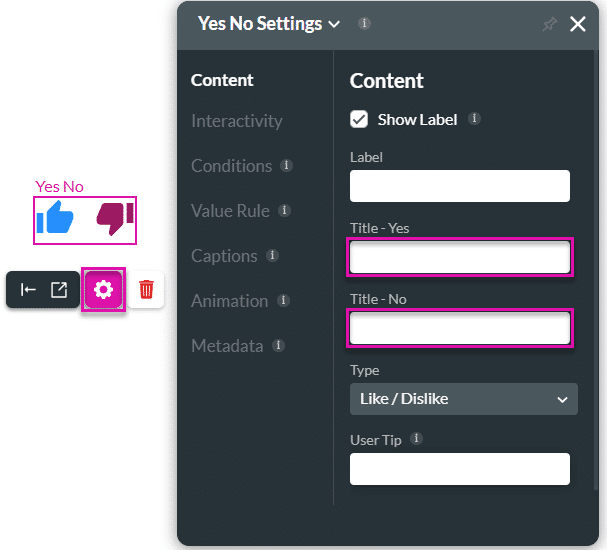Select the Value Rule tab
The width and height of the screenshot is (607, 550).
point(231,211)
